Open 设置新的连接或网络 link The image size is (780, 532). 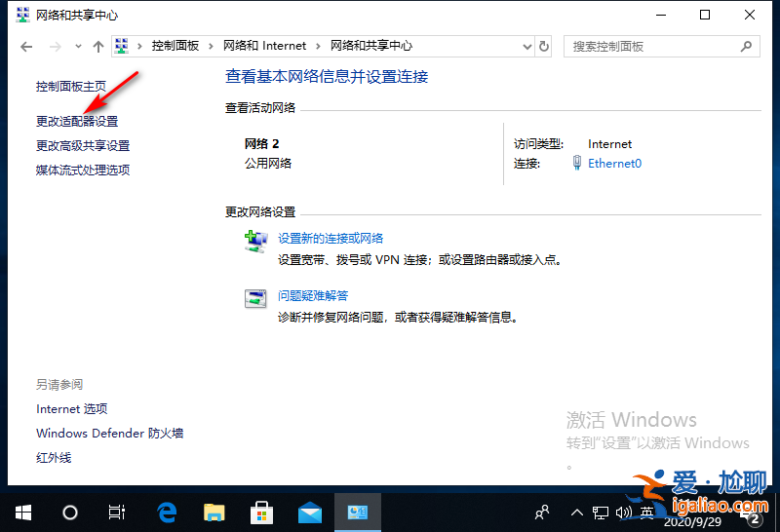tap(331, 238)
